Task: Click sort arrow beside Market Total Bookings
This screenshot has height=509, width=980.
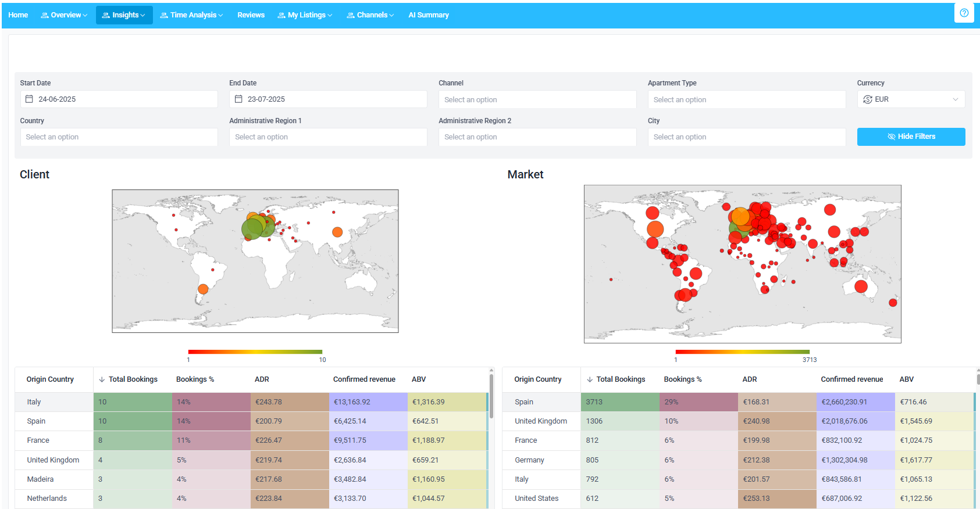Action: click(x=590, y=379)
